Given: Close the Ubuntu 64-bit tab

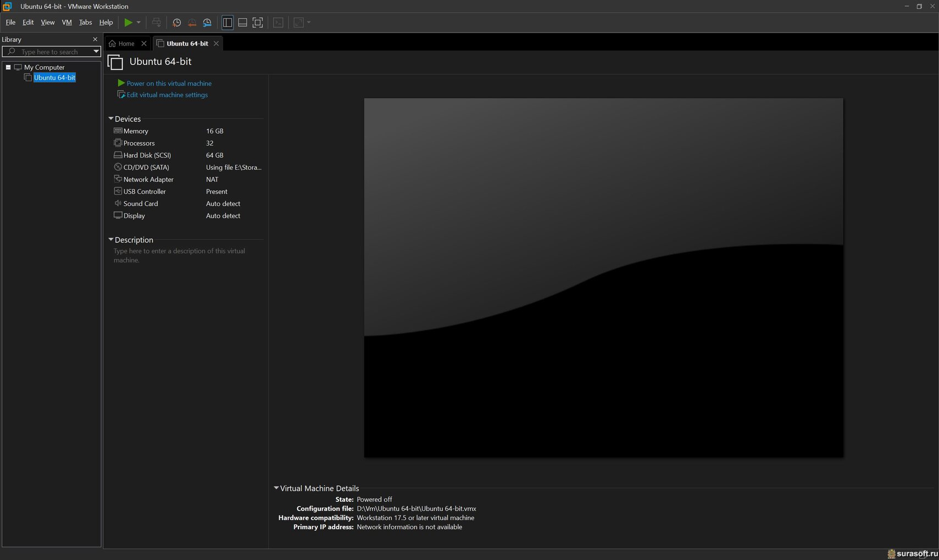Looking at the screenshot, I should (216, 43).
